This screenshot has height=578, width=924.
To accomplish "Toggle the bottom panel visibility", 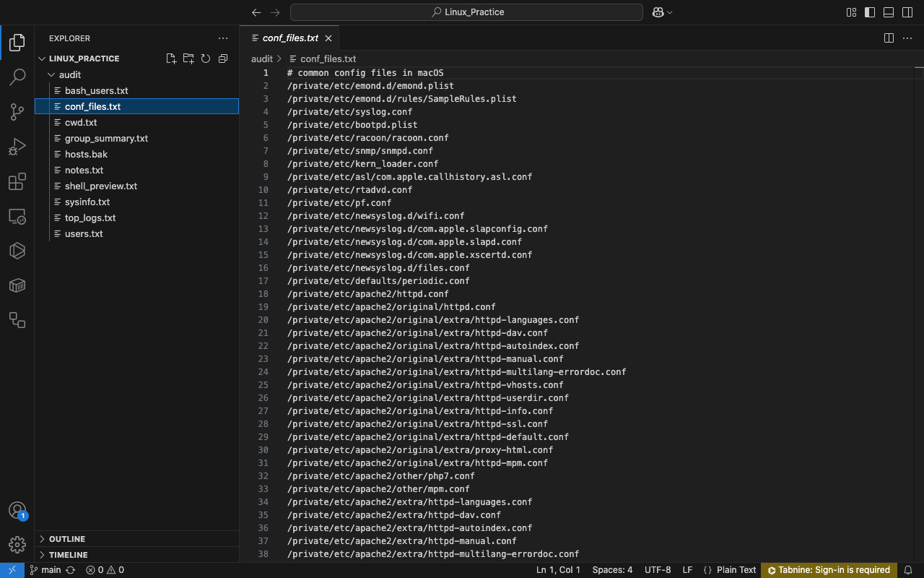I will pos(889,12).
